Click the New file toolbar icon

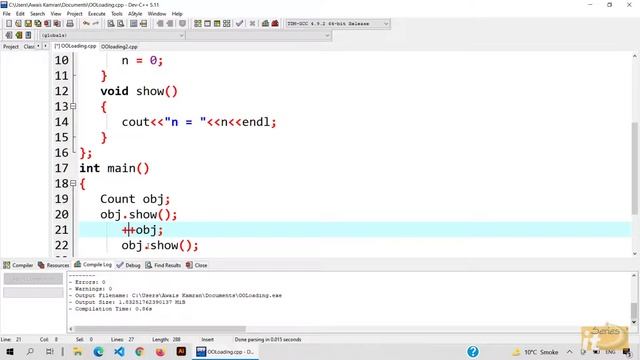pos(9,24)
